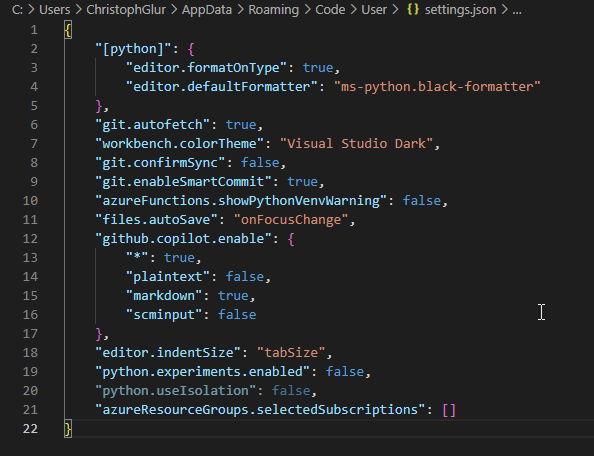
Task: Click the "editor.indentSize" key
Action: pyautogui.click(x=168, y=353)
